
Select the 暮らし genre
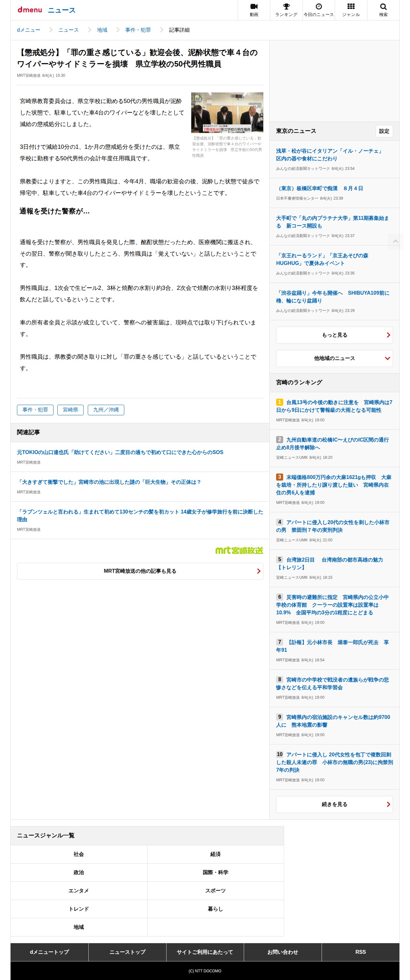pos(216,909)
